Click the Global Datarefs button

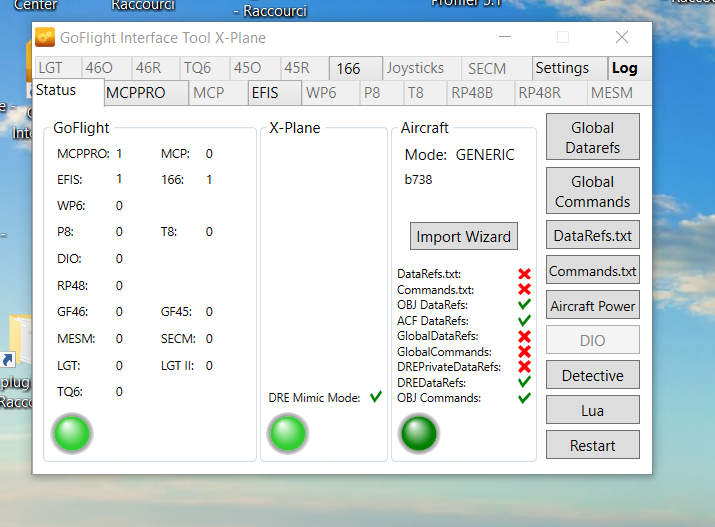pos(593,137)
